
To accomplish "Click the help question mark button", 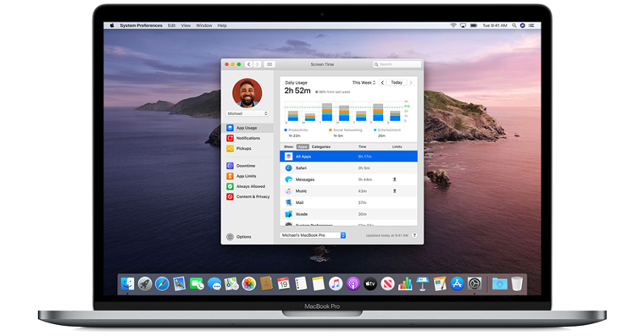I will (x=414, y=235).
